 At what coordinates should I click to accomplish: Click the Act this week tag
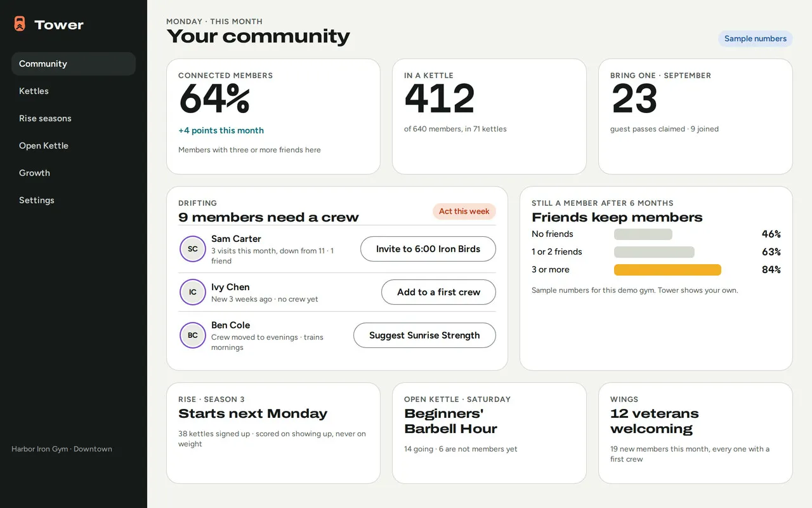(464, 211)
